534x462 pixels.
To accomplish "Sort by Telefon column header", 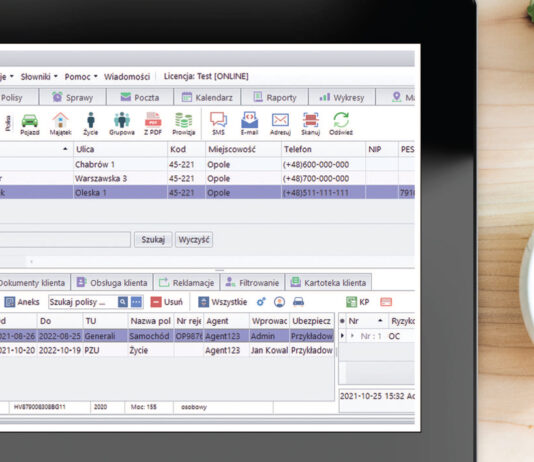I will pos(323,149).
